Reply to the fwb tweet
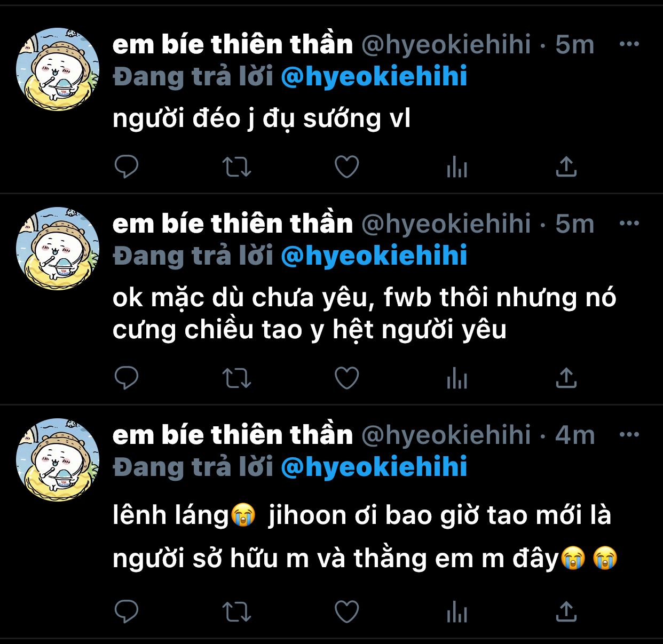Screen dimensions: 663x644 (127, 378)
